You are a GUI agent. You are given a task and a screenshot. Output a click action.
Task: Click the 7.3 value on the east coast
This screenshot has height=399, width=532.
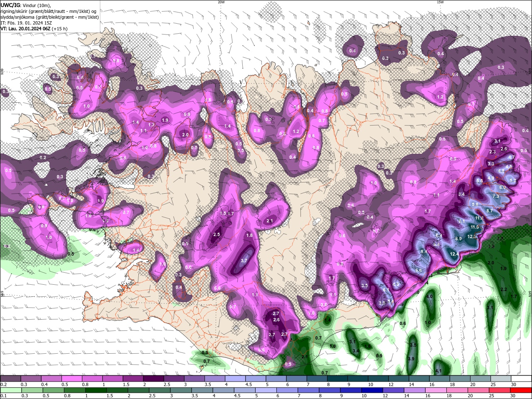495,196
